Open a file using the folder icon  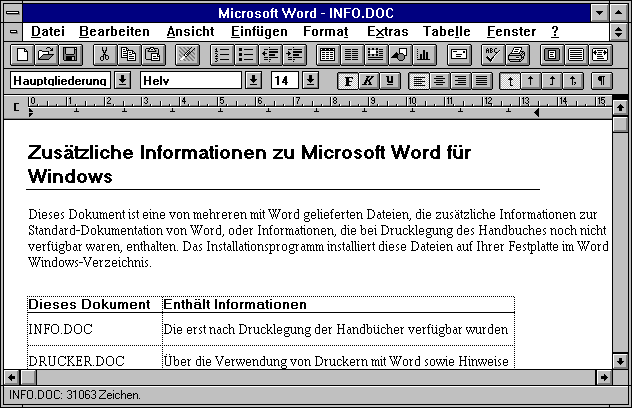(46, 55)
